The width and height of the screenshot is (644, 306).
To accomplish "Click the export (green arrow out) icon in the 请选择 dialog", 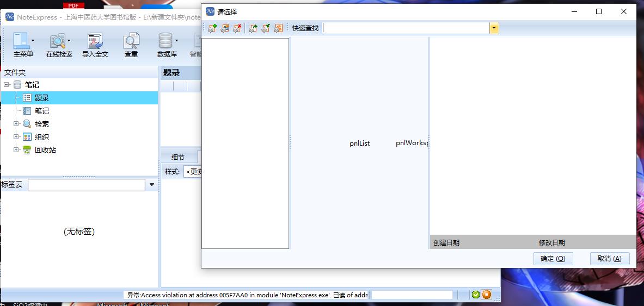I will click(253, 28).
